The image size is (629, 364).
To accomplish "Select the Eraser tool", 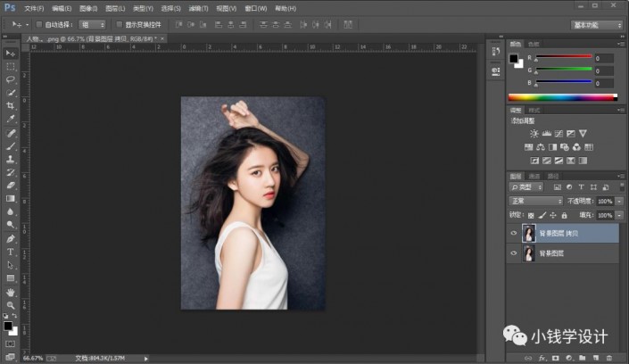I will [x=11, y=186].
